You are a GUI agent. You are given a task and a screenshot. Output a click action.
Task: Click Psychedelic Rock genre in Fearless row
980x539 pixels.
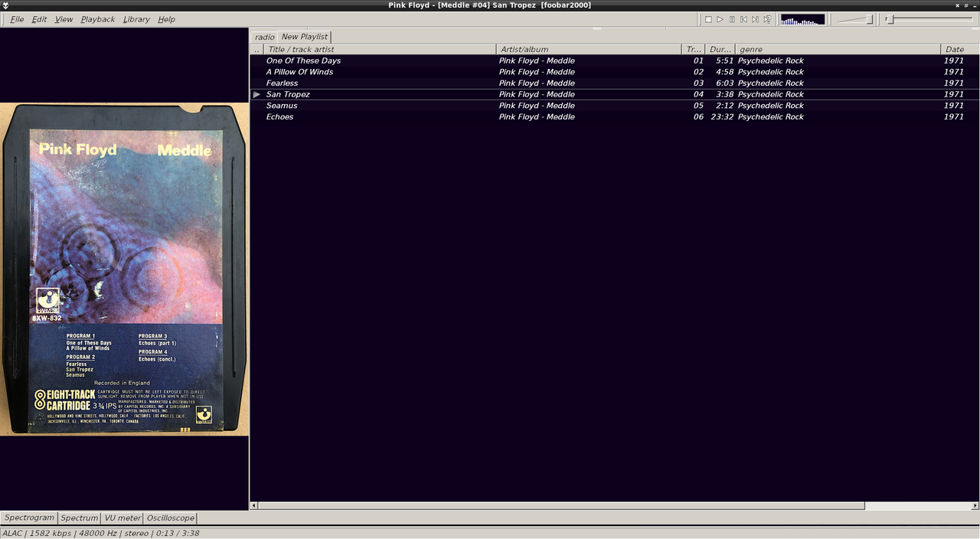771,83
